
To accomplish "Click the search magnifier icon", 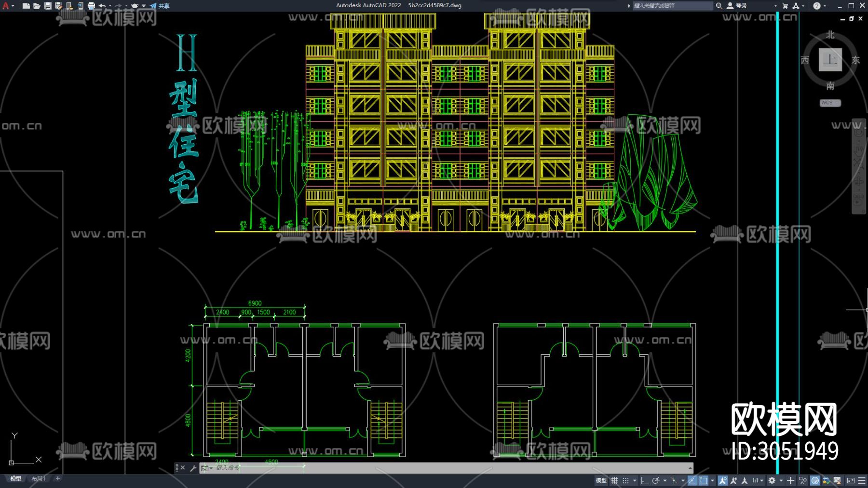I will click(719, 6).
